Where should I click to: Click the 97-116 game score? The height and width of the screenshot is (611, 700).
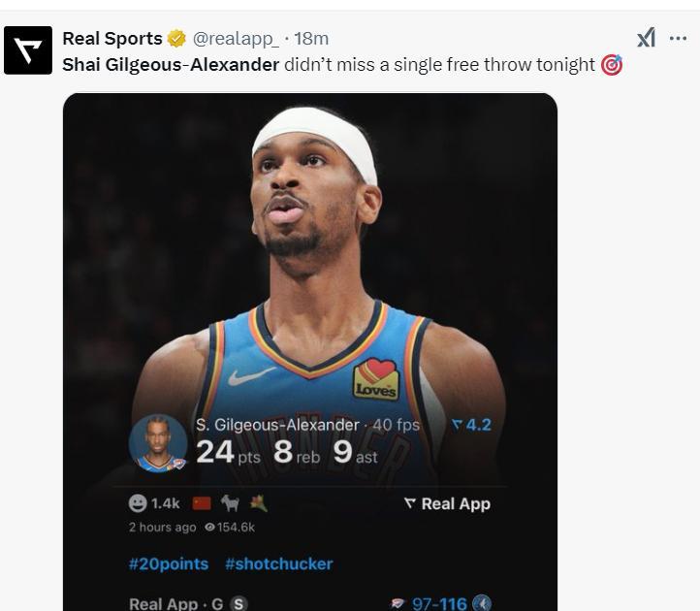tap(439, 604)
